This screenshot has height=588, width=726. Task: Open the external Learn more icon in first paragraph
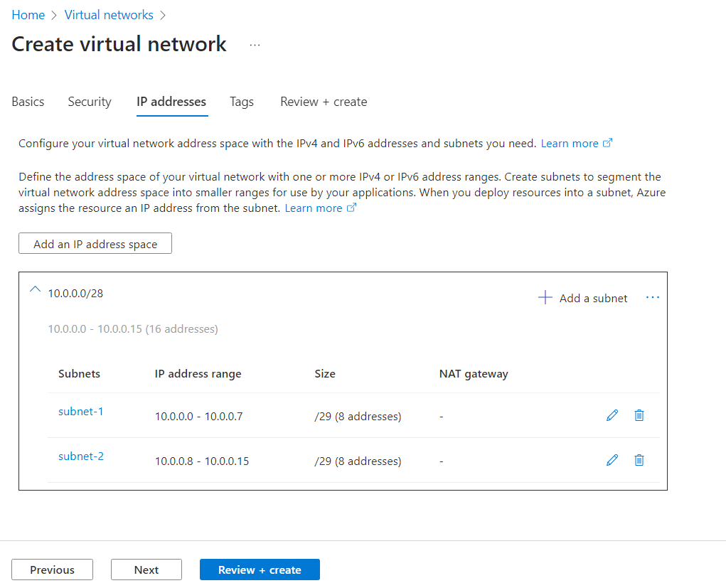click(x=608, y=142)
